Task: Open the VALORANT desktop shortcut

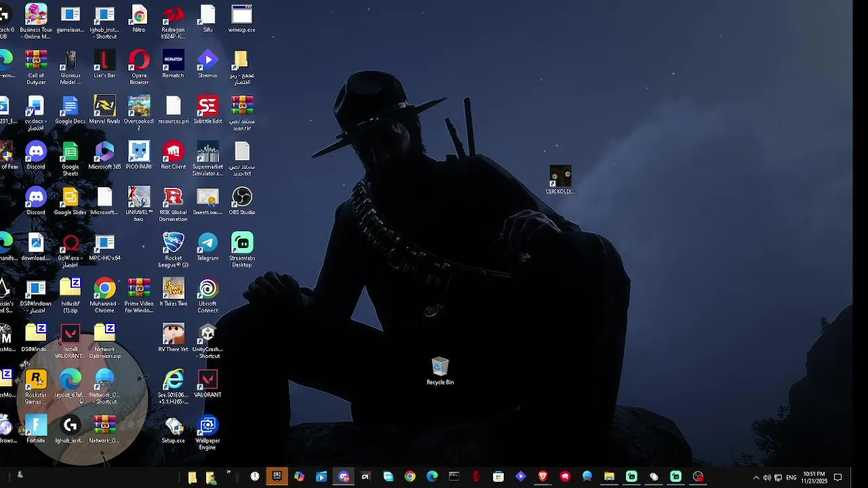Action: 208,384
